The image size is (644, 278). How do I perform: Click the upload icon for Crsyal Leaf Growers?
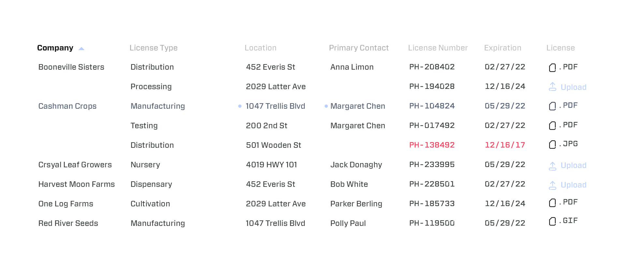pos(552,166)
